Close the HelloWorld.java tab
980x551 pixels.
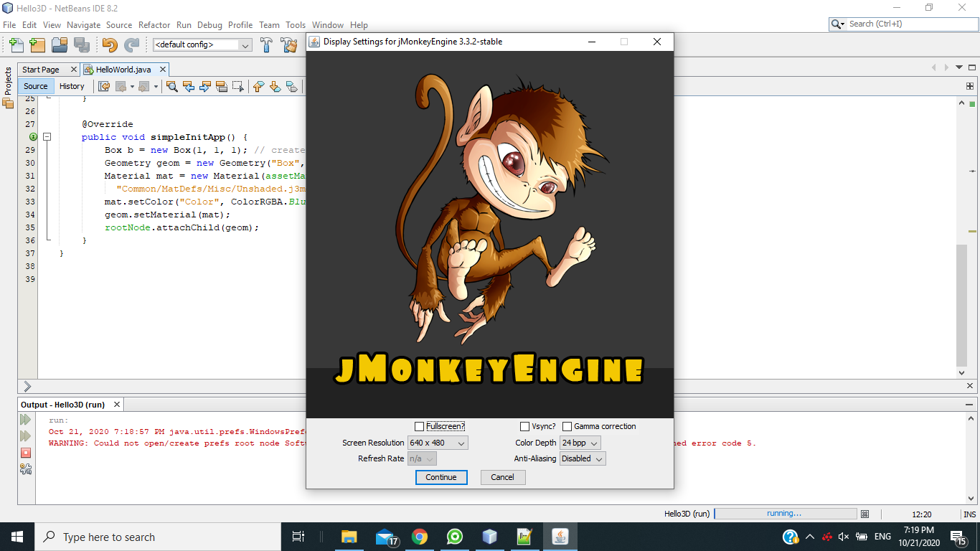point(162,70)
